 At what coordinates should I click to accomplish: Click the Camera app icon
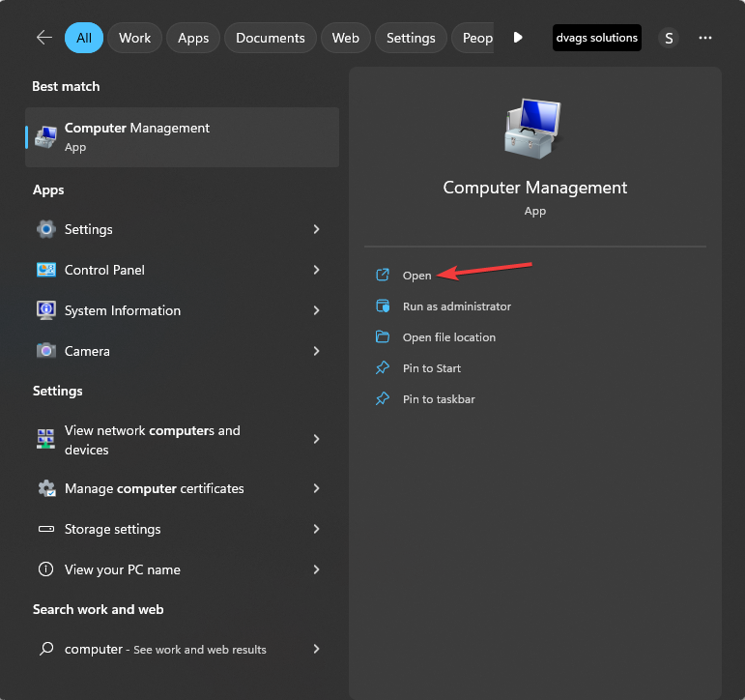tap(46, 350)
